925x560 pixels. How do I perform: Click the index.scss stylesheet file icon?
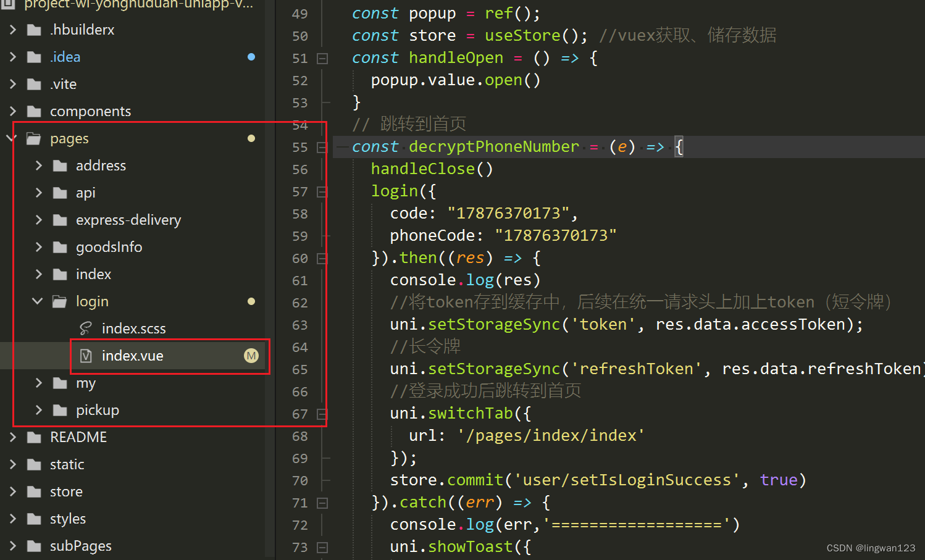coord(86,328)
